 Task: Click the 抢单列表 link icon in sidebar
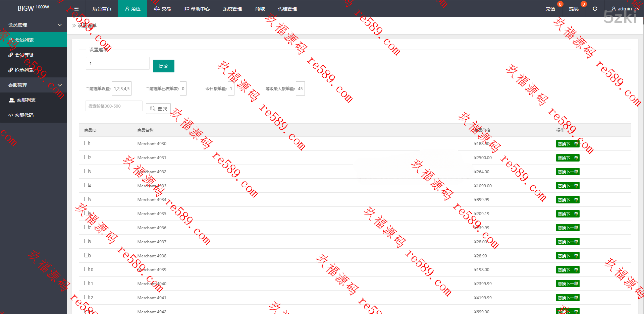pyautogui.click(x=11, y=70)
